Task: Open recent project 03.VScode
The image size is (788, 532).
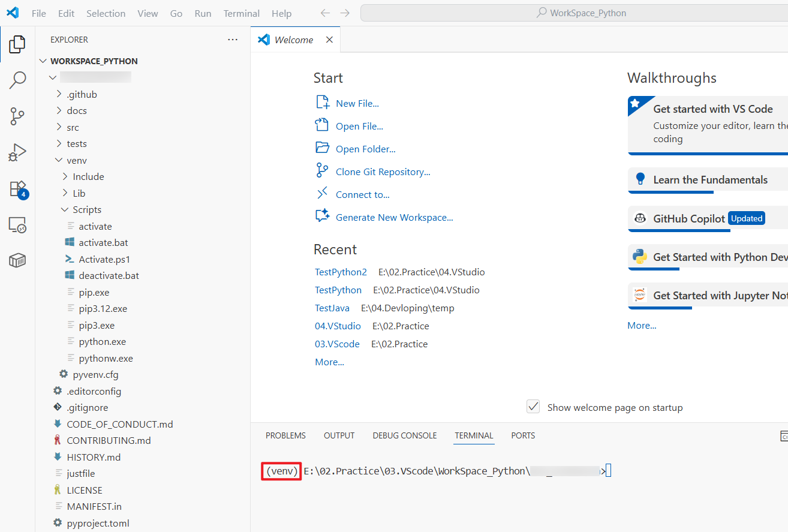Action: (337, 344)
